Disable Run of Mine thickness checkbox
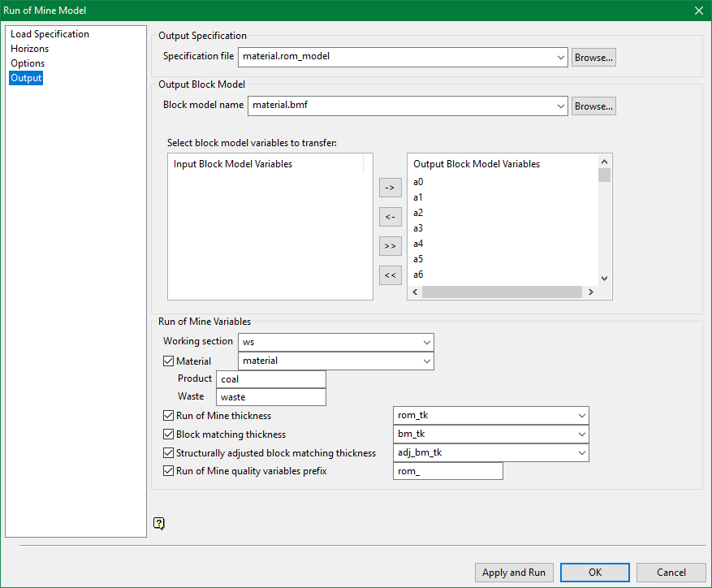Viewport: 712px width, 588px height. [169, 416]
